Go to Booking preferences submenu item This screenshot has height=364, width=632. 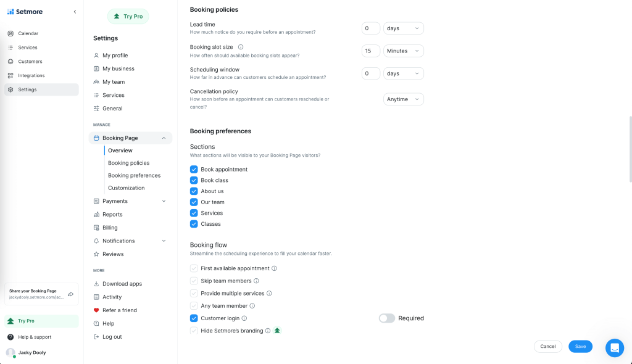134,175
